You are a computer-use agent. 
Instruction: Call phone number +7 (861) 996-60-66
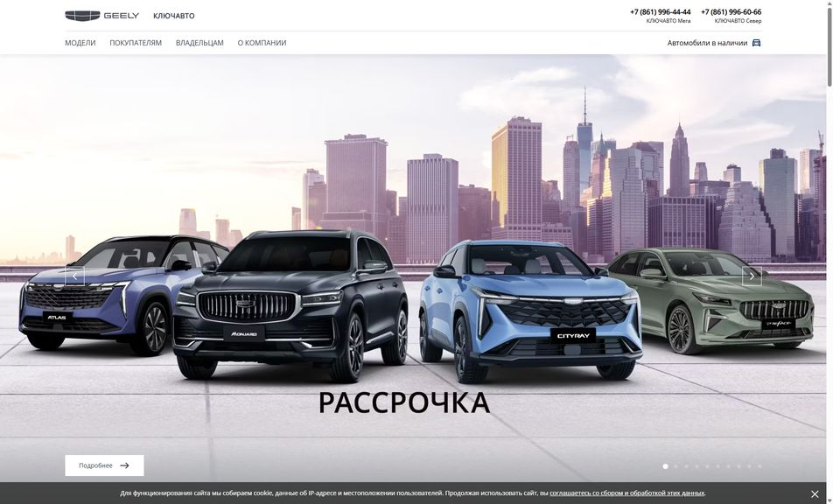coord(731,11)
